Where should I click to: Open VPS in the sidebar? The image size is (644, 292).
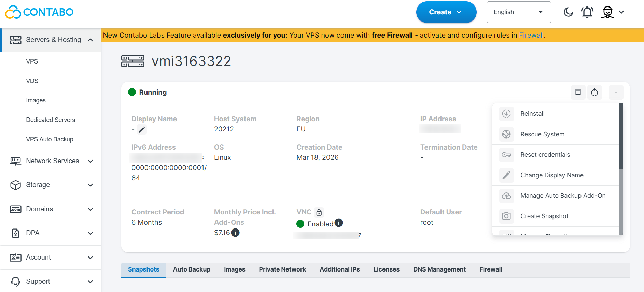pyautogui.click(x=32, y=61)
